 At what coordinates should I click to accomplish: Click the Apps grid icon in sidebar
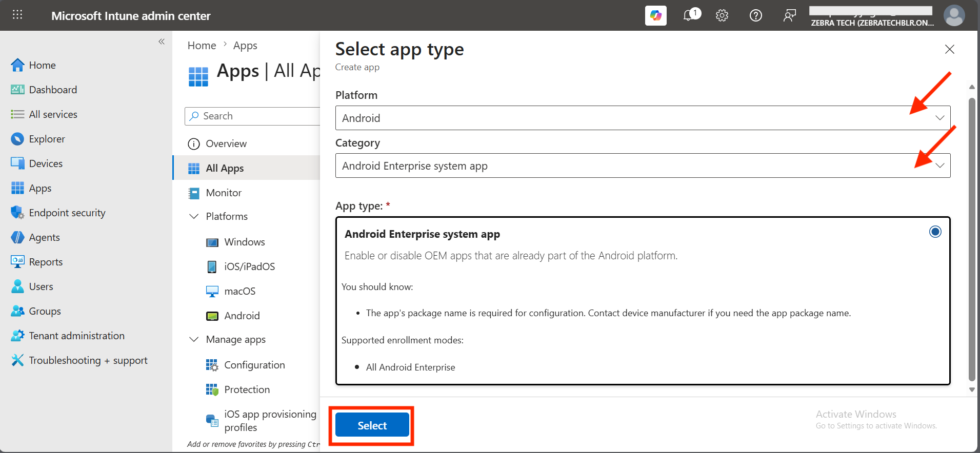point(17,188)
